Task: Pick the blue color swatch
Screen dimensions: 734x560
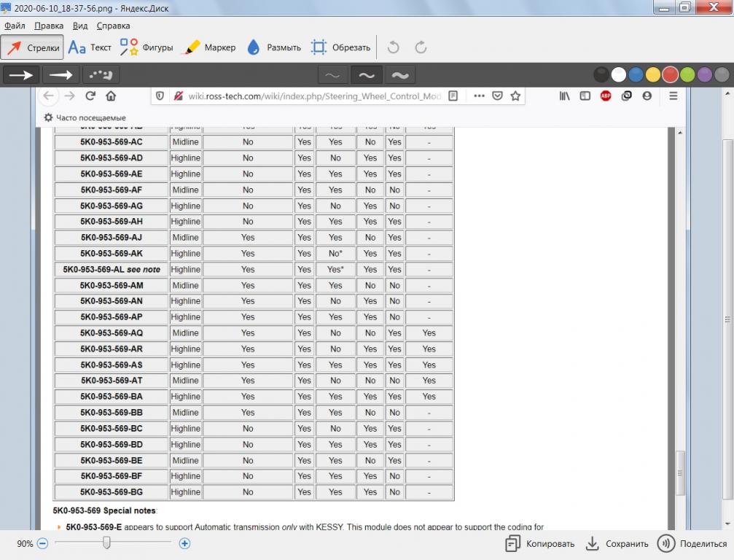Action: pyautogui.click(x=636, y=74)
